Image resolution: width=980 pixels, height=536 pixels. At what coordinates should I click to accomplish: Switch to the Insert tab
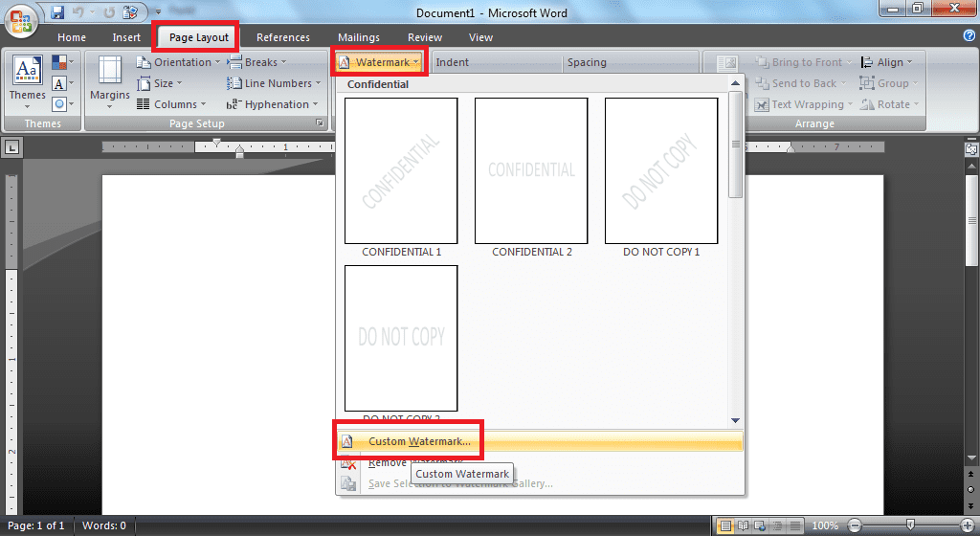[x=126, y=37]
